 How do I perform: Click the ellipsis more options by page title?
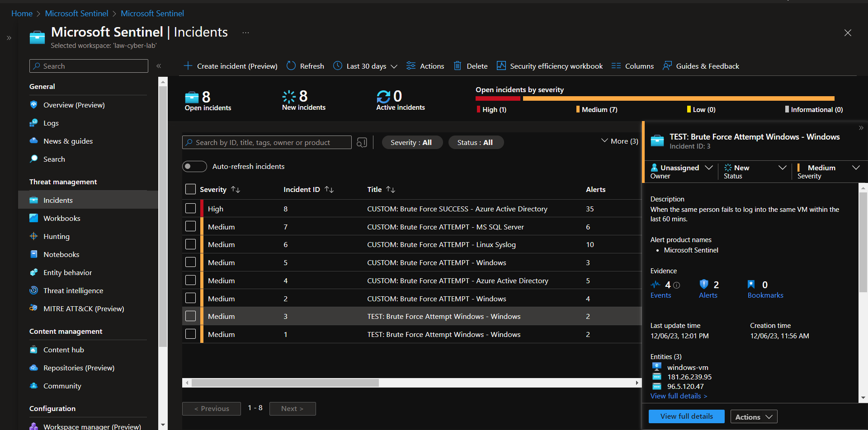pos(245,33)
